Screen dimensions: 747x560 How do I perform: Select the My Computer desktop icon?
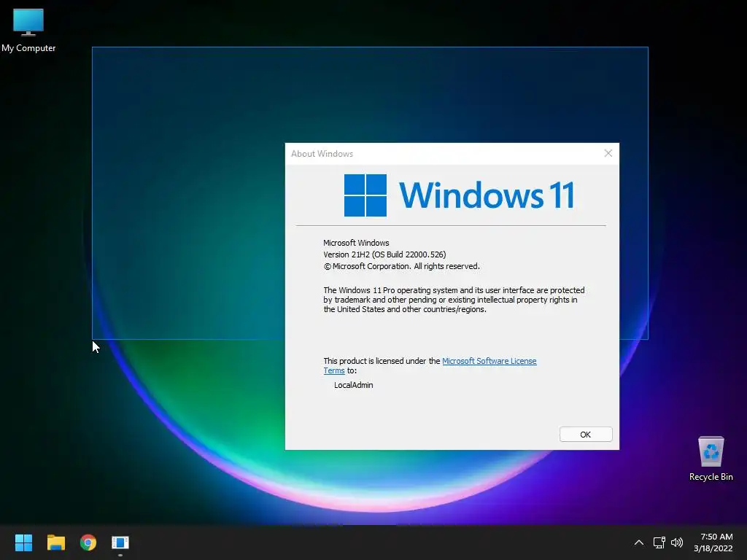pyautogui.click(x=28, y=31)
